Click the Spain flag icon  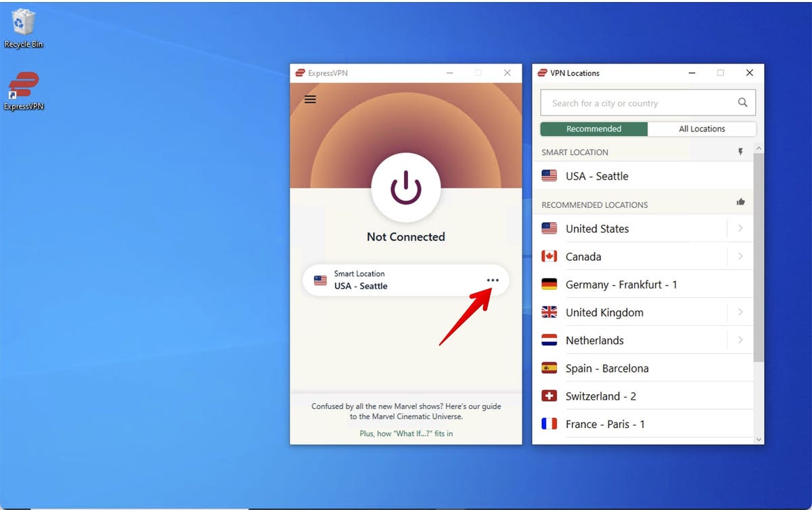tap(549, 368)
